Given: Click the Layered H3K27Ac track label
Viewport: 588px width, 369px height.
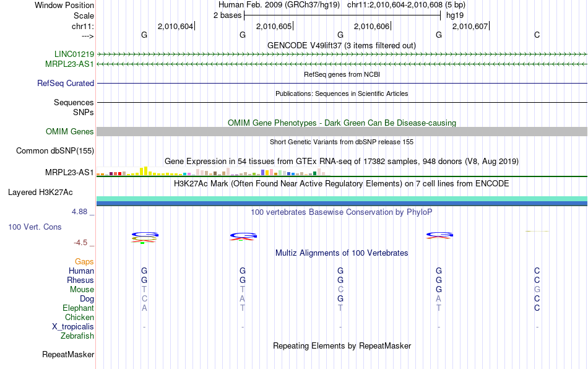Looking at the screenshot, I should point(40,193).
